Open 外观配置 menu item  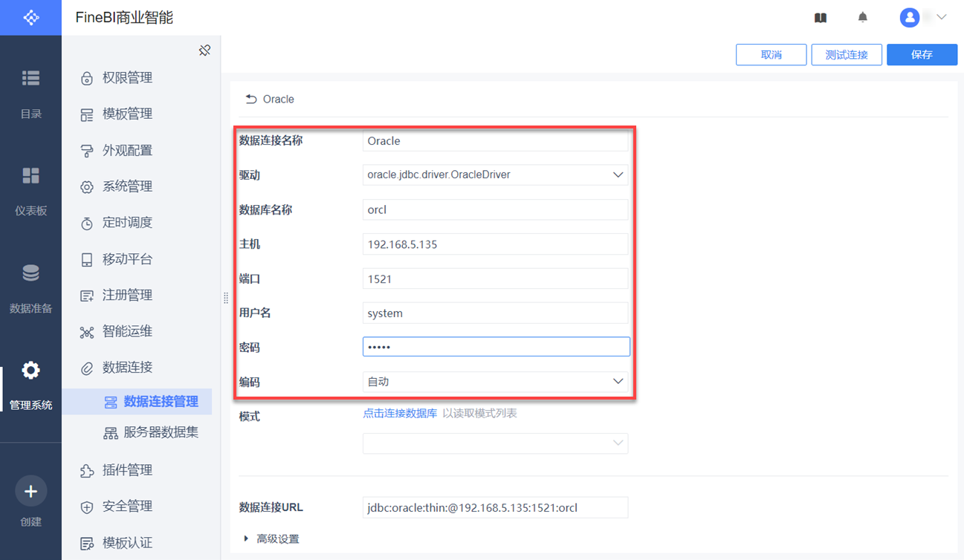127,150
